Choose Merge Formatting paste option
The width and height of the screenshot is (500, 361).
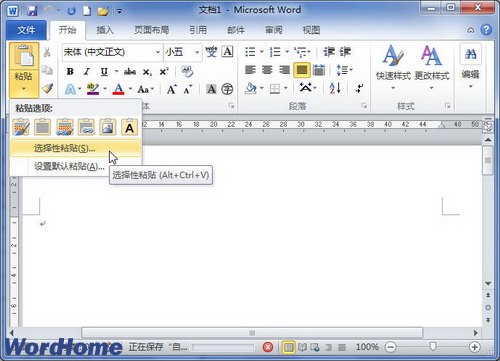43,127
